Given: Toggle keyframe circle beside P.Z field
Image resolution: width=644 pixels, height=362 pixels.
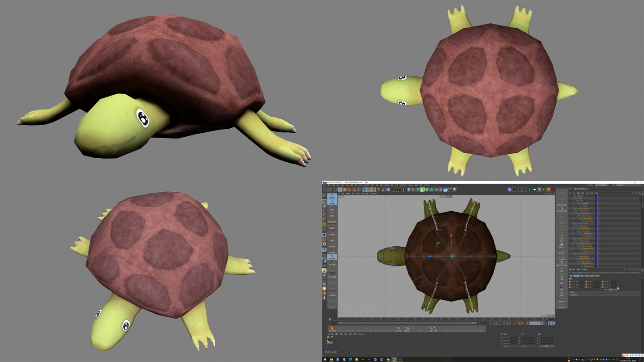Looking at the screenshot, I should pyautogui.click(x=570, y=287).
